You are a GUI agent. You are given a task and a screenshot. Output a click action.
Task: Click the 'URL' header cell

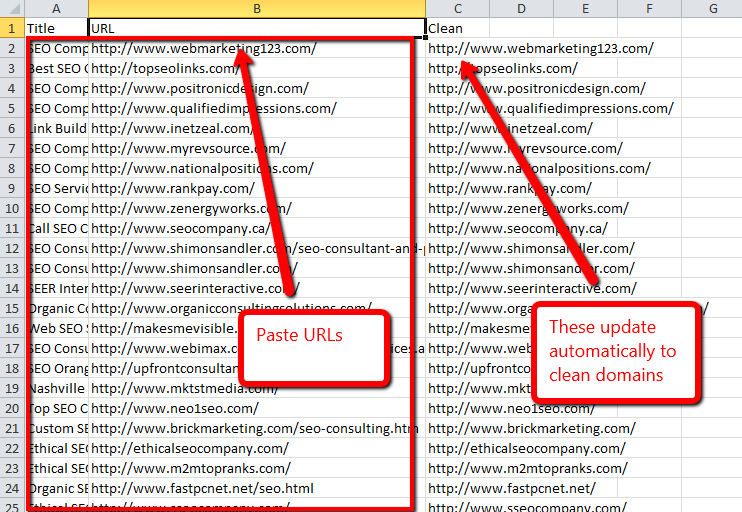(x=257, y=28)
